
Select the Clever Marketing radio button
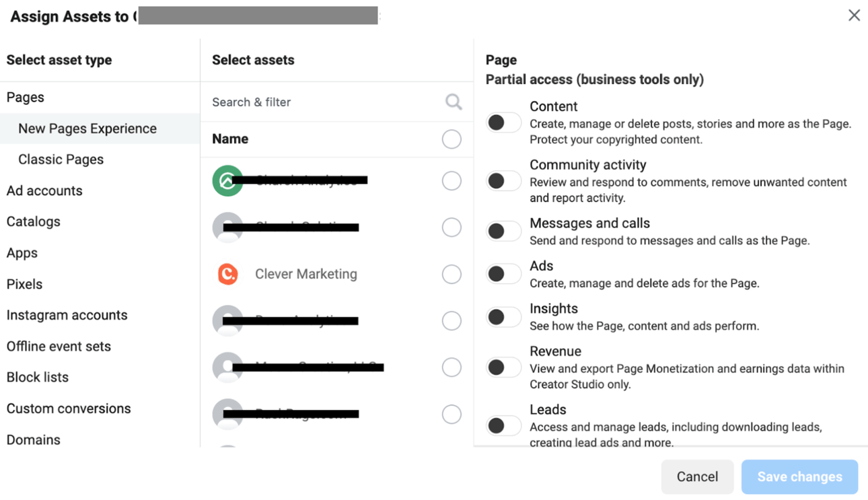point(451,274)
